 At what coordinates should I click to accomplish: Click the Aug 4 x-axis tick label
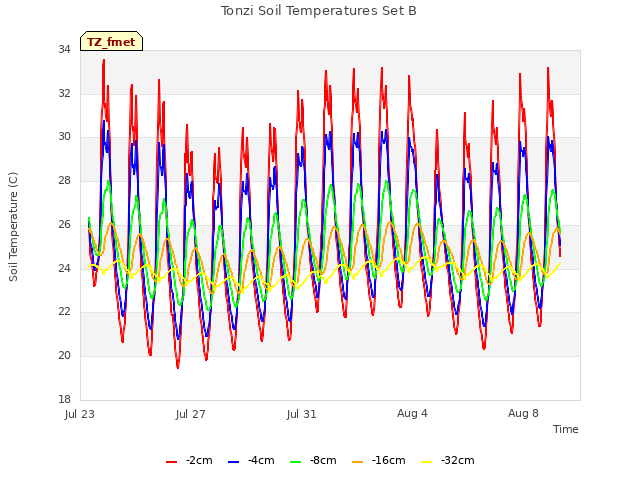click(x=412, y=413)
